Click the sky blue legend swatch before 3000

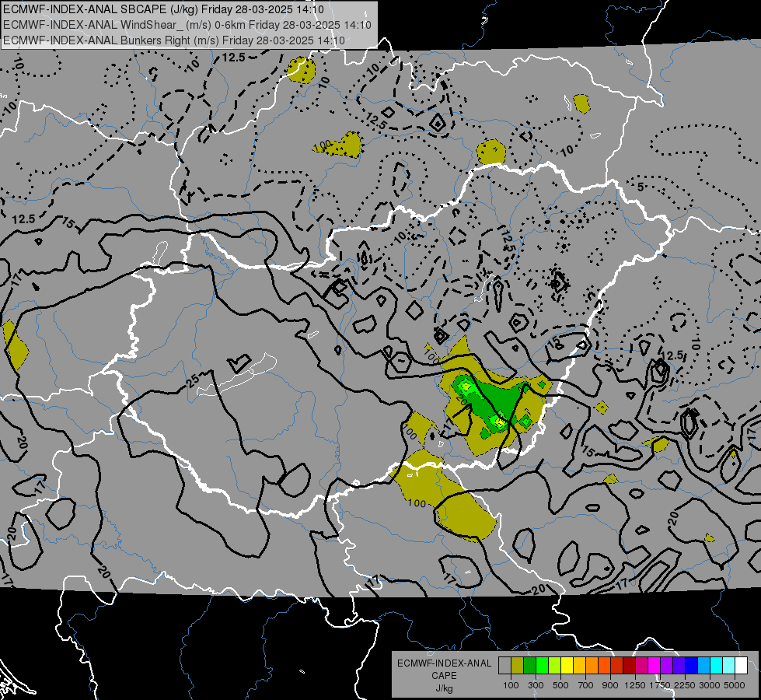704,665
